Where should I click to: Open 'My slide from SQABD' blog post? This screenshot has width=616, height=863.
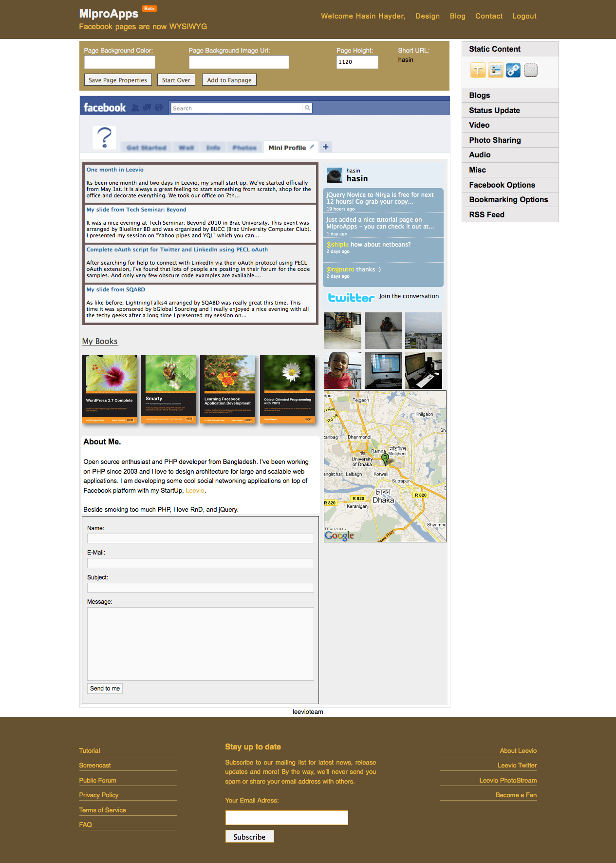point(116,289)
